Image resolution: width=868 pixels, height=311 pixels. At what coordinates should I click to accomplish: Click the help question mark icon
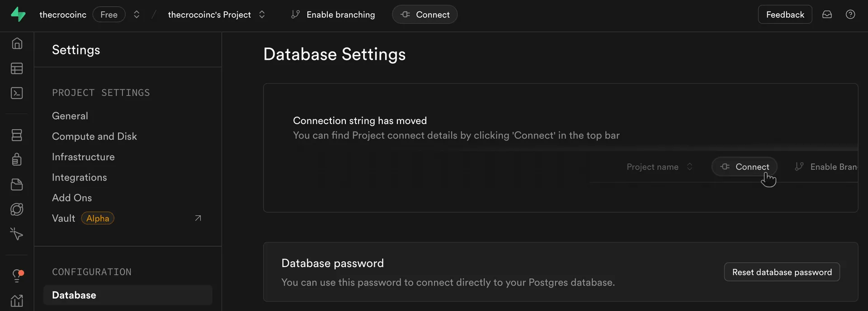pyautogui.click(x=850, y=14)
